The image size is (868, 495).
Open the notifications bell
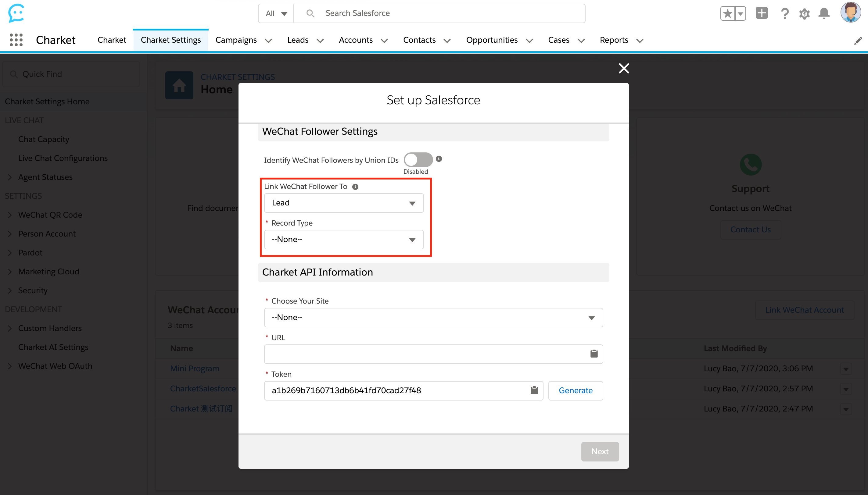point(824,14)
